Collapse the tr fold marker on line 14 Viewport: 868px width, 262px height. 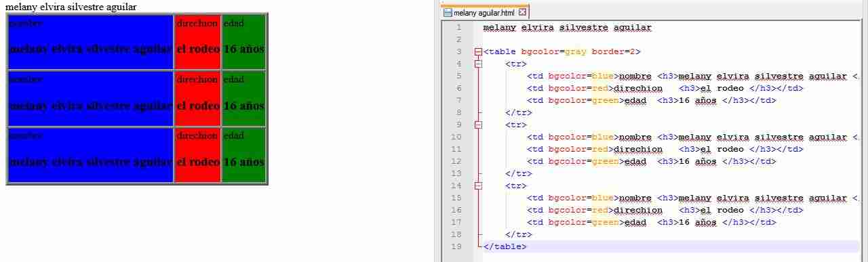pyautogui.click(x=479, y=185)
